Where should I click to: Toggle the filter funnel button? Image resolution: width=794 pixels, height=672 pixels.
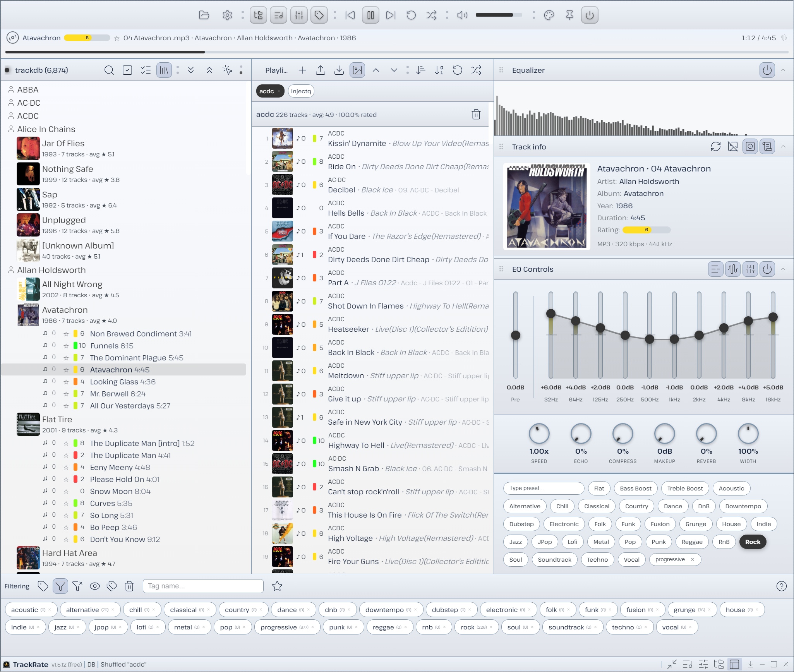click(x=60, y=586)
